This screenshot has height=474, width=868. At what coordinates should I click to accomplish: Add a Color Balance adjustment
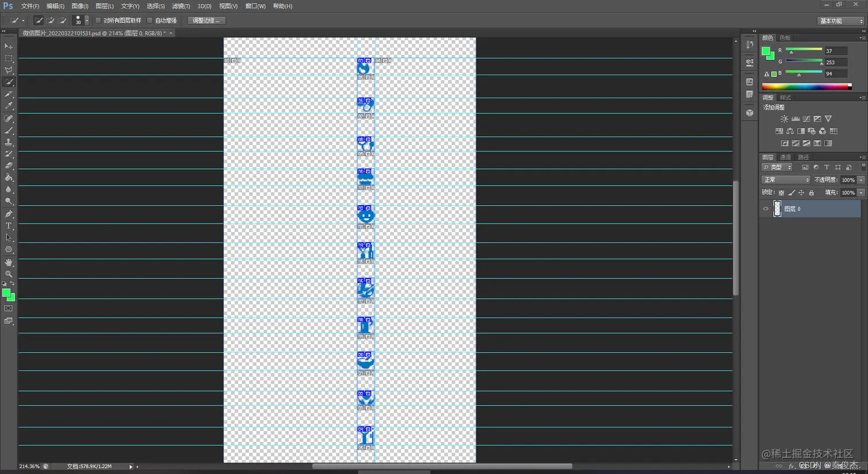click(x=790, y=131)
